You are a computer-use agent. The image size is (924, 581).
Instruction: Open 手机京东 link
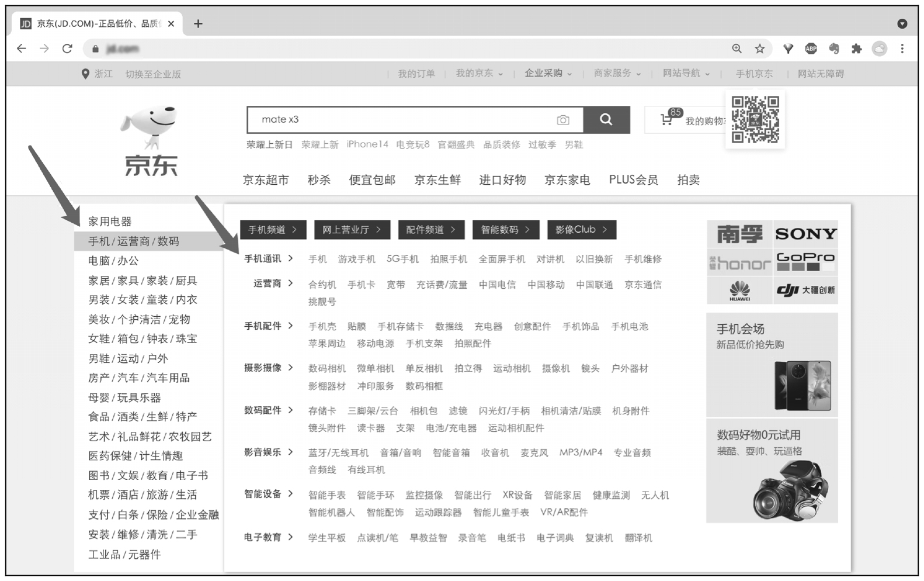754,74
